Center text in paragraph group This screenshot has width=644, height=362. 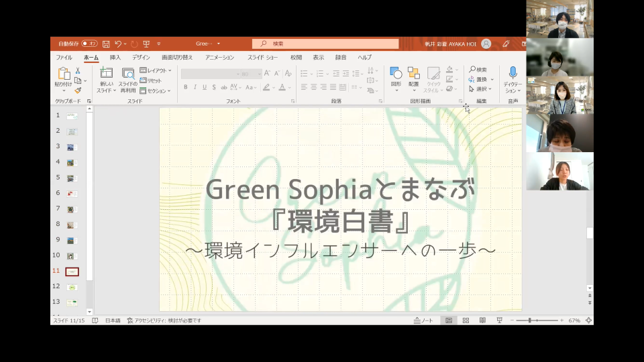314,87
